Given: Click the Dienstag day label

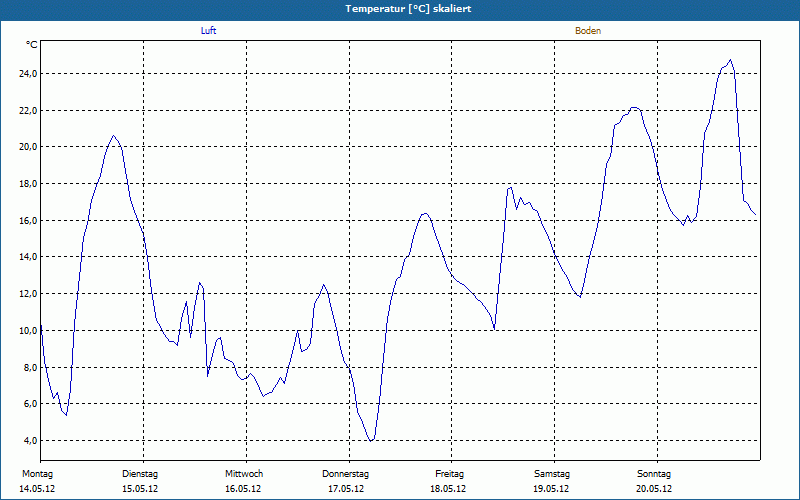Looking at the screenshot, I should [x=140, y=474].
